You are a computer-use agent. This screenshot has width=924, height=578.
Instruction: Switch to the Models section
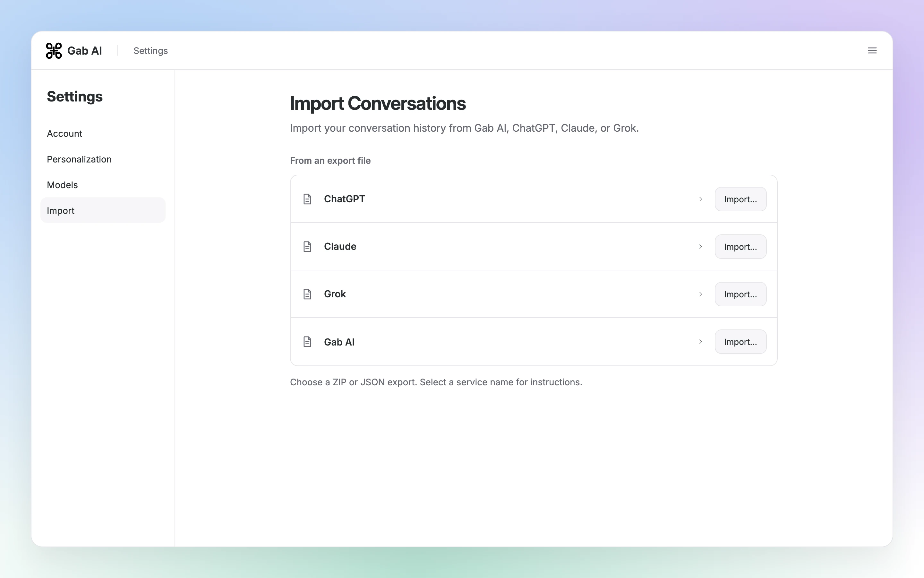[x=103, y=185]
